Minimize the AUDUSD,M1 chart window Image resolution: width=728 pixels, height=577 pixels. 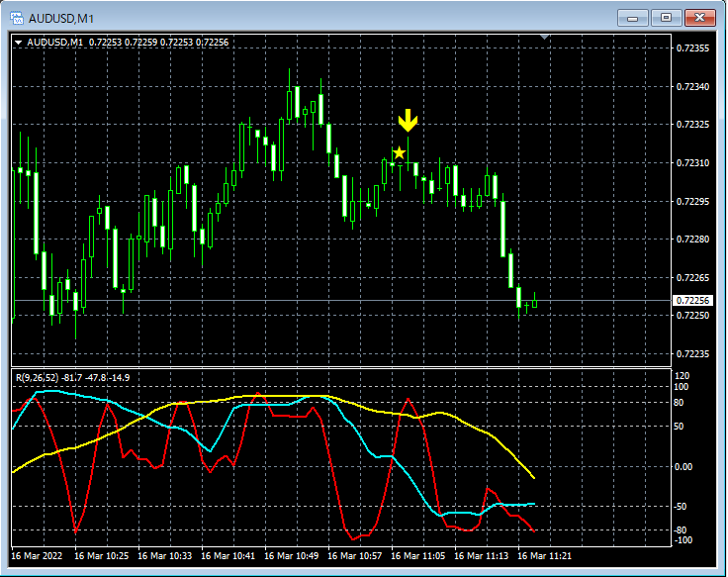pos(633,18)
